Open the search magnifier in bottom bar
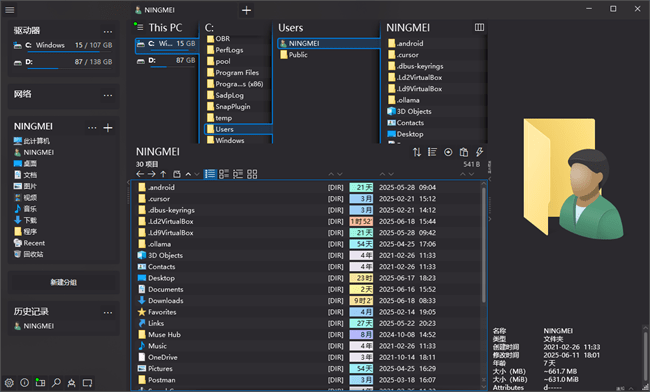The height and width of the screenshot is (392, 650). (56, 382)
